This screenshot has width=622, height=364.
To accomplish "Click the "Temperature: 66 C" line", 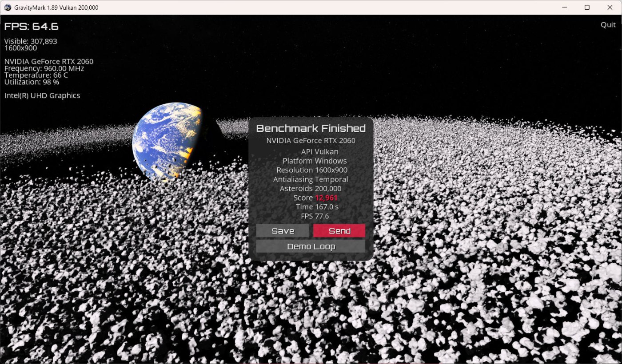I will [36, 75].
